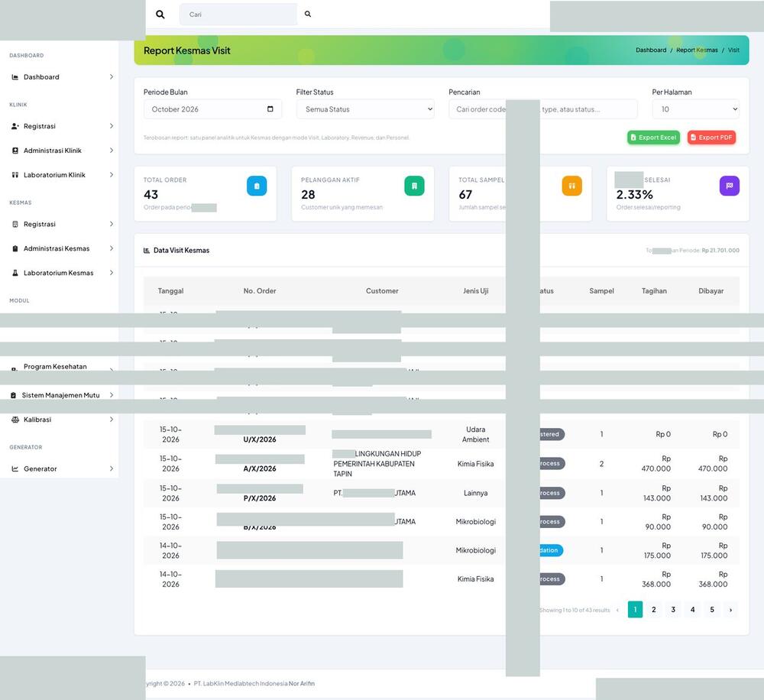The image size is (764, 700).
Task: Expand the Administrasi Kesmas chevron
Action: (112, 248)
